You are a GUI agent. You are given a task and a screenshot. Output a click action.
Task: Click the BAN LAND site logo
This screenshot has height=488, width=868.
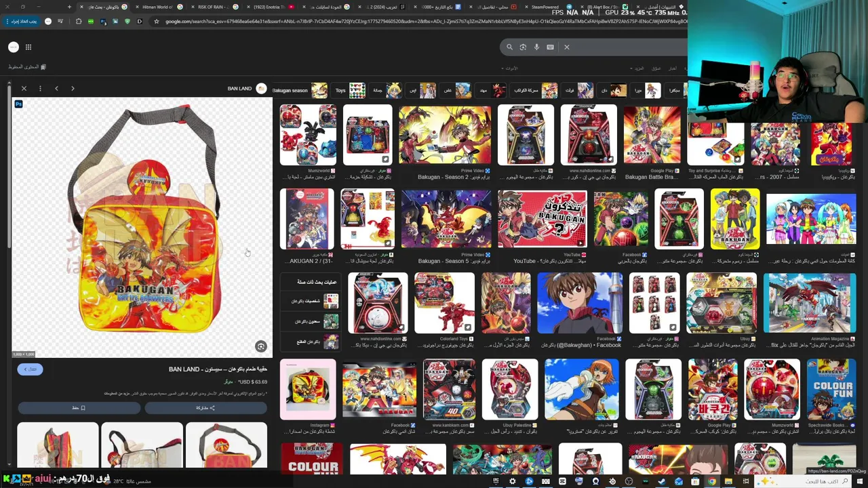(261, 89)
